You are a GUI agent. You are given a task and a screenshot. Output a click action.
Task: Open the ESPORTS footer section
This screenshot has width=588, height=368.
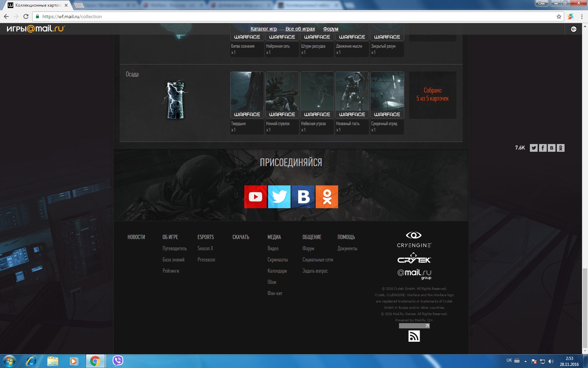205,237
